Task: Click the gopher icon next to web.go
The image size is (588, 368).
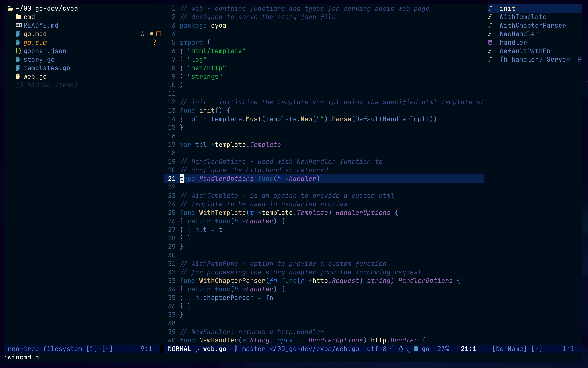Action: point(18,76)
